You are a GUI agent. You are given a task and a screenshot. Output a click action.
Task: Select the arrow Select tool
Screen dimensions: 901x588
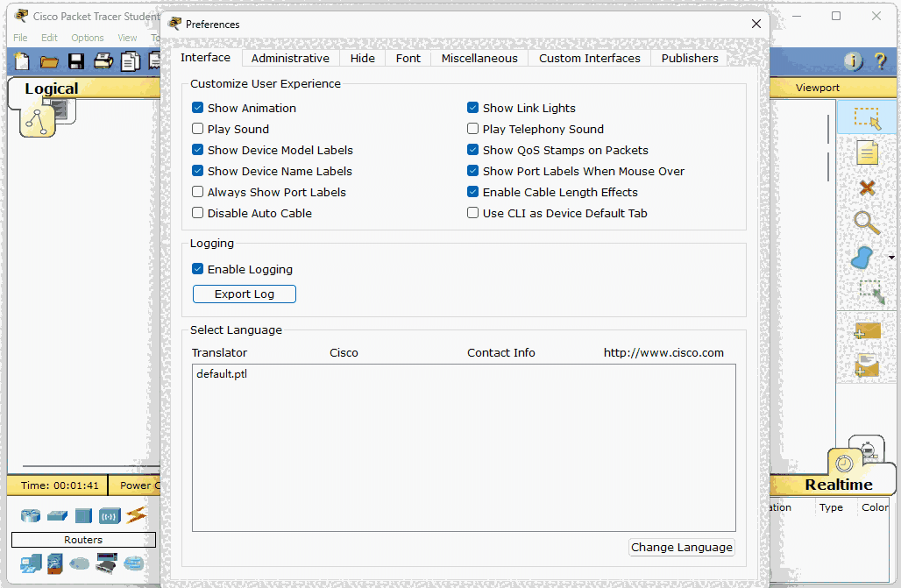[867, 118]
